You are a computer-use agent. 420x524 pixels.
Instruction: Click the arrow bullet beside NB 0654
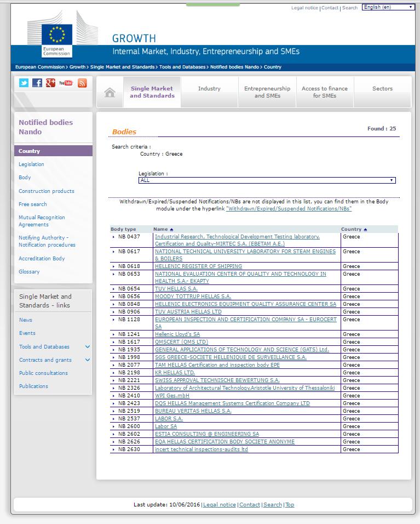click(x=113, y=289)
